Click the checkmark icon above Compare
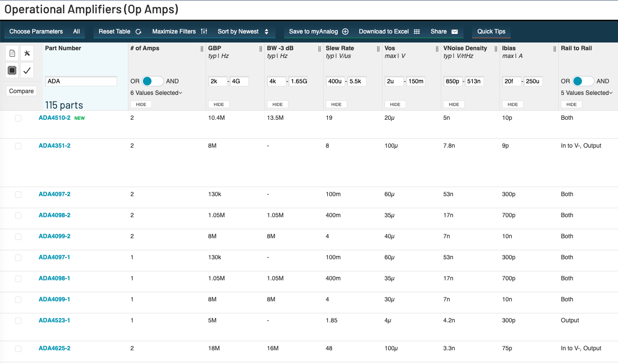 (x=27, y=70)
